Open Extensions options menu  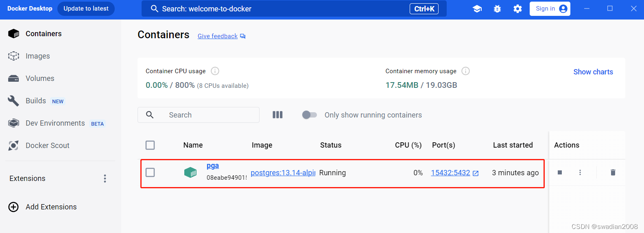[x=105, y=179]
